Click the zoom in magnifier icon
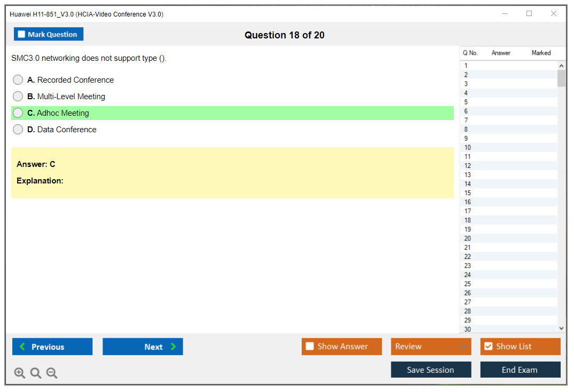This screenshot has width=574, height=392. (20, 373)
